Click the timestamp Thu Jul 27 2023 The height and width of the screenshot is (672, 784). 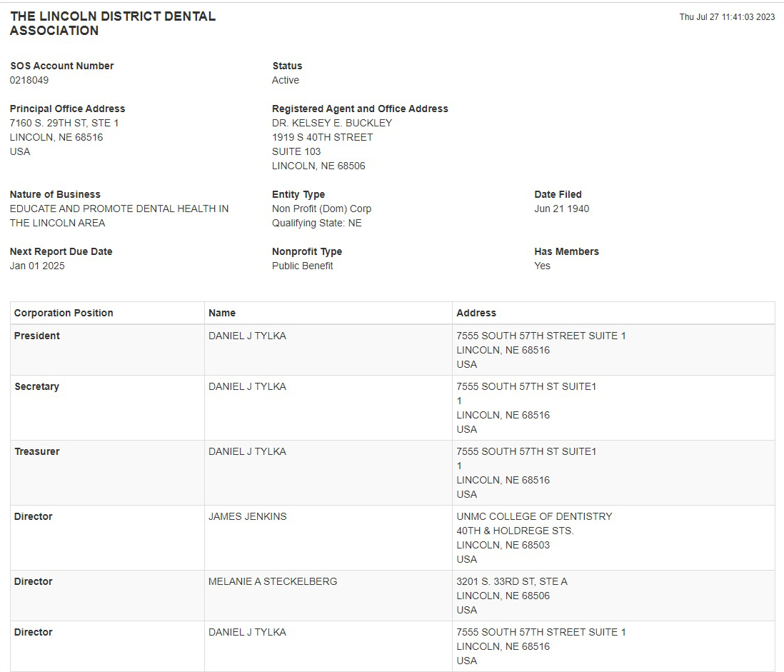tap(727, 17)
